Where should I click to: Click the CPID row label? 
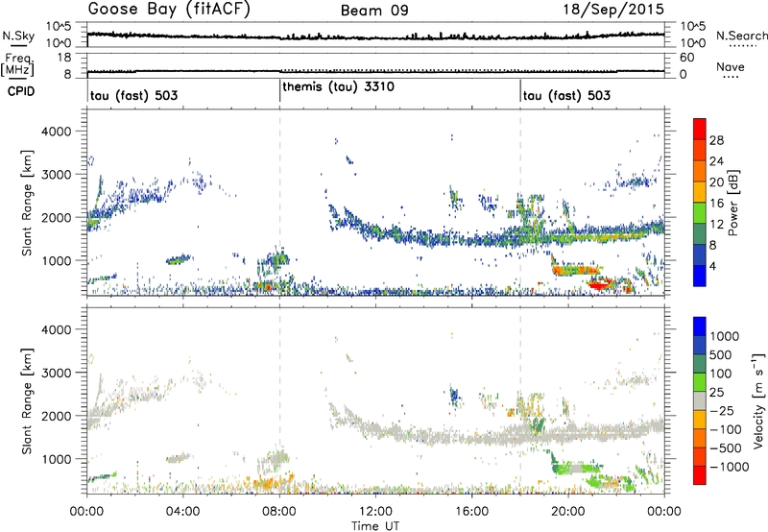coord(21,91)
